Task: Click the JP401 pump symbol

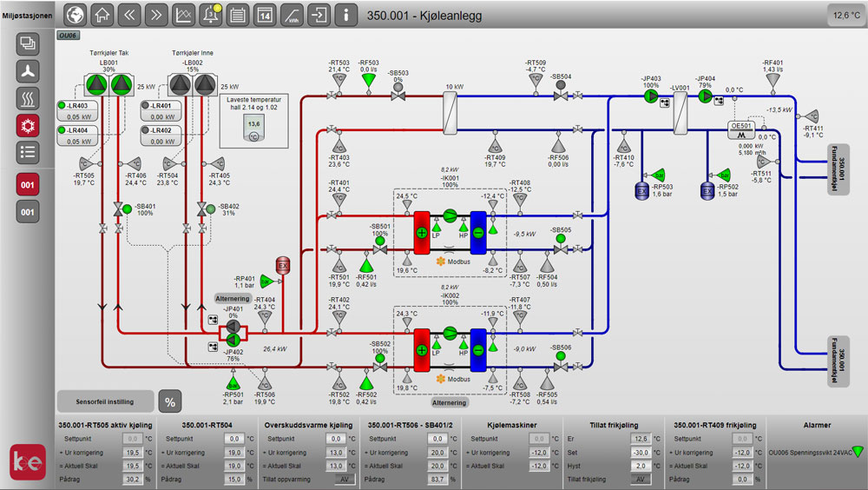Action: [x=233, y=326]
